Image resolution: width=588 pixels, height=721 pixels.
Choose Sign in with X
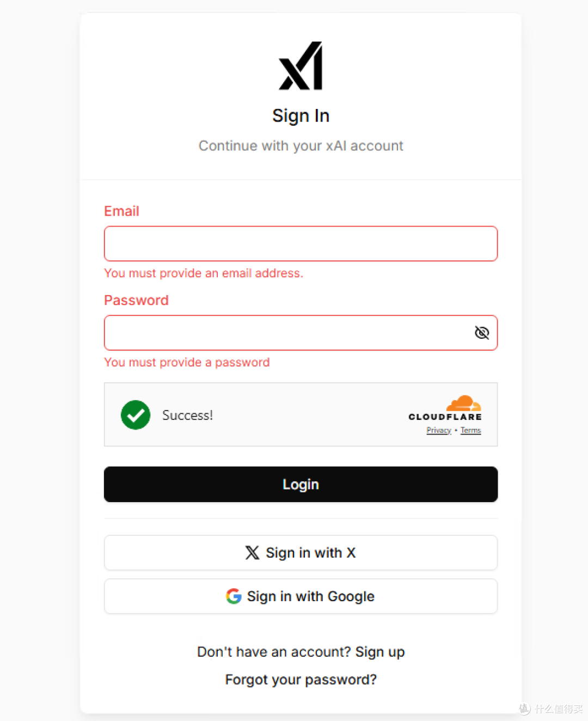(301, 553)
